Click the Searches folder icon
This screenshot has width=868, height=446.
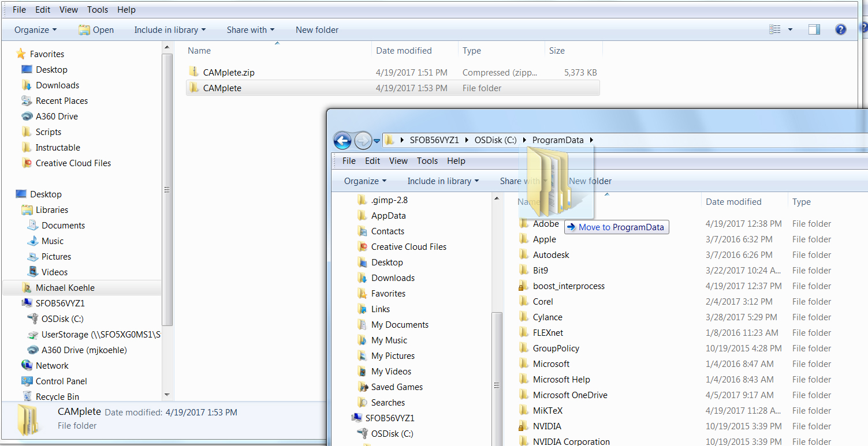point(362,402)
